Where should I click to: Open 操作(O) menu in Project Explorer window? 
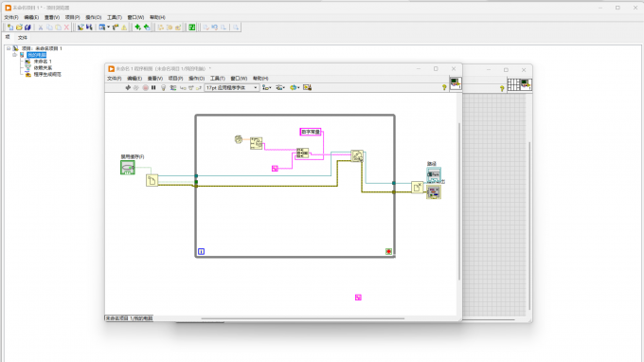click(x=93, y=17)
